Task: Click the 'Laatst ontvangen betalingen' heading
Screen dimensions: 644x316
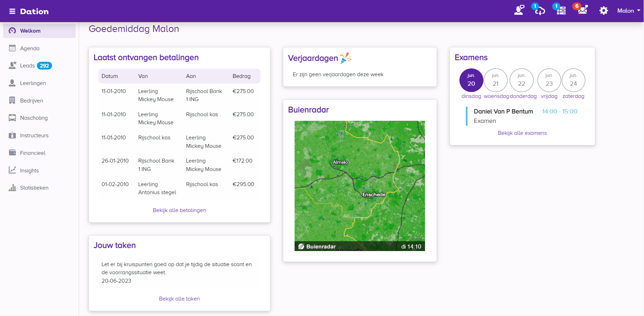Action: click(146, 58)
